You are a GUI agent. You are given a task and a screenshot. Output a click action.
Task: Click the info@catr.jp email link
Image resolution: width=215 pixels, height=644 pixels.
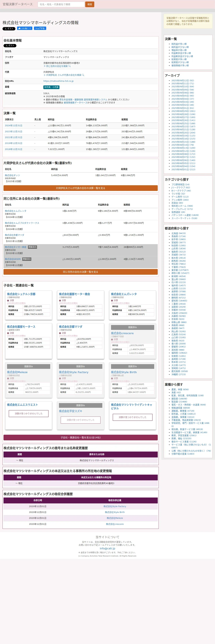108,549
